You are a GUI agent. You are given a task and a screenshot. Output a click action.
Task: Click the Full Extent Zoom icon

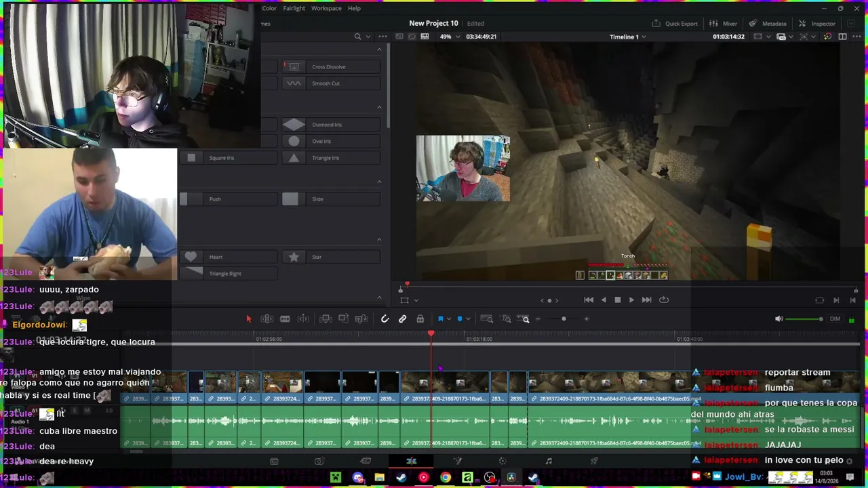pos(486,319)
